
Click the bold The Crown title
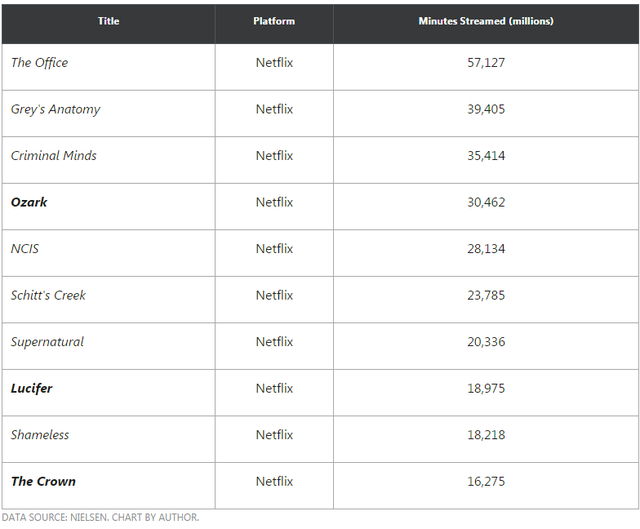(44, 481)
